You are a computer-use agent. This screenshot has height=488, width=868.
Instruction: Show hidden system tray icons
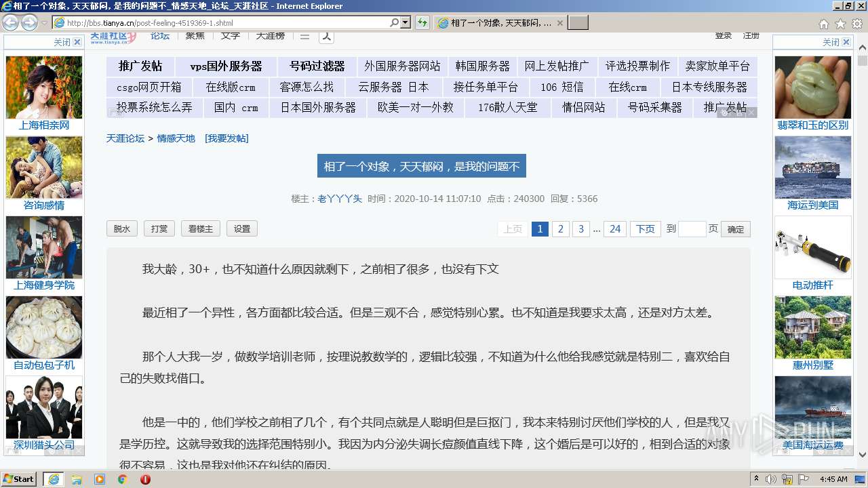point(756,479)
